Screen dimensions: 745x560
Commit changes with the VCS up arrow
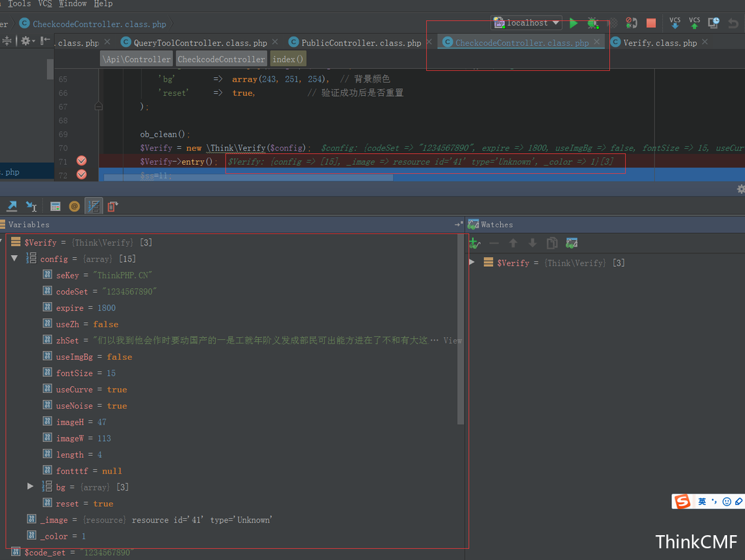click(694, 23)
